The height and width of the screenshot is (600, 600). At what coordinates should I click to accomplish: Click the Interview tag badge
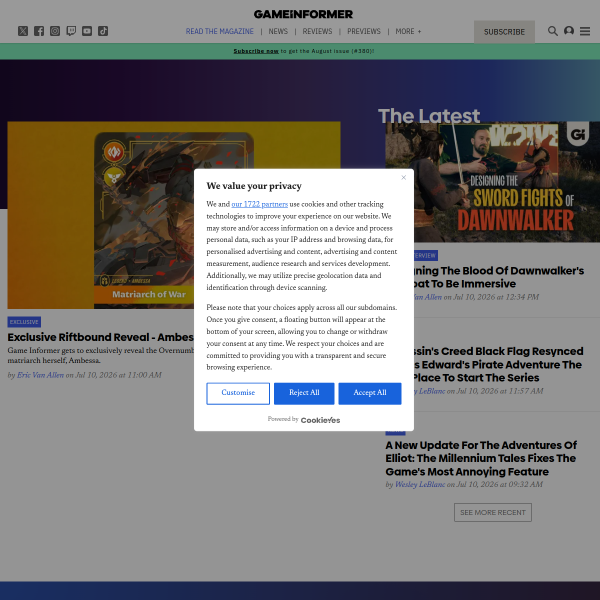[x=426, y=256]
